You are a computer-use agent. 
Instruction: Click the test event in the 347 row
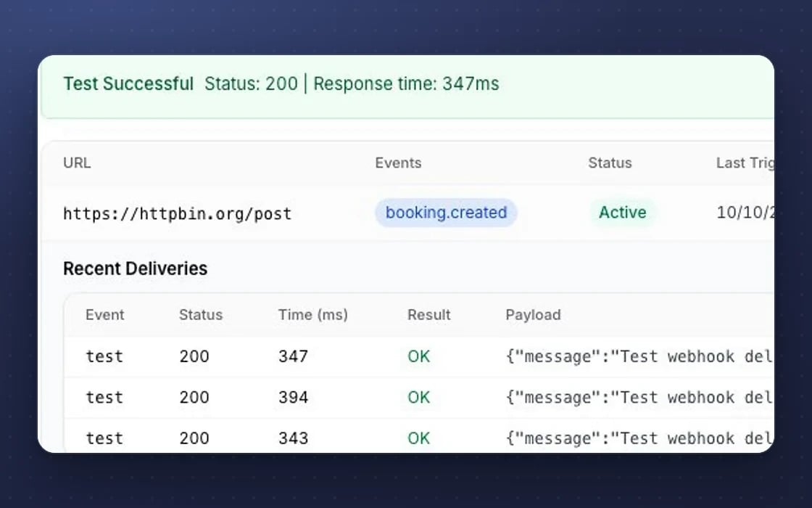[104, 356]
